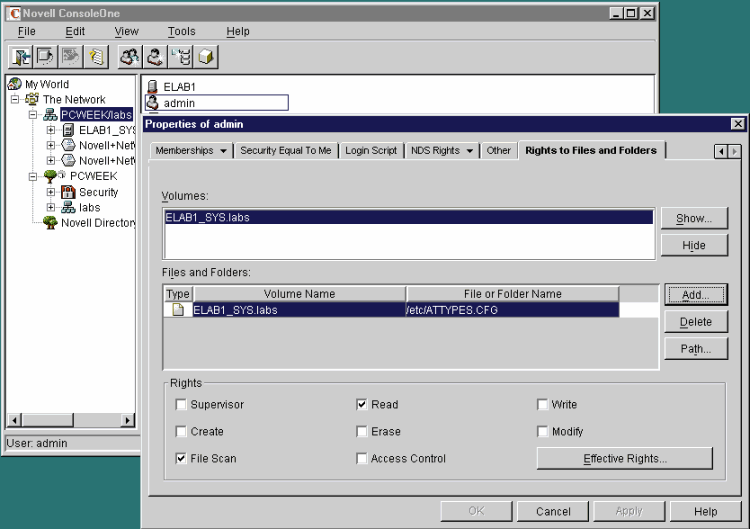Expand the Security tree node
This screenshot has height=529, width=750.
click(x=51, y=192)
